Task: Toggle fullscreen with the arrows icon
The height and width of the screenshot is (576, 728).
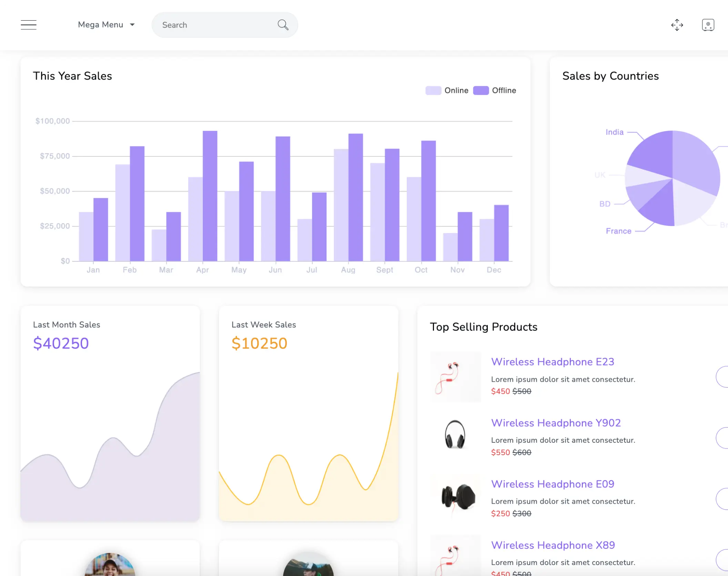Action: click(677, 25)
